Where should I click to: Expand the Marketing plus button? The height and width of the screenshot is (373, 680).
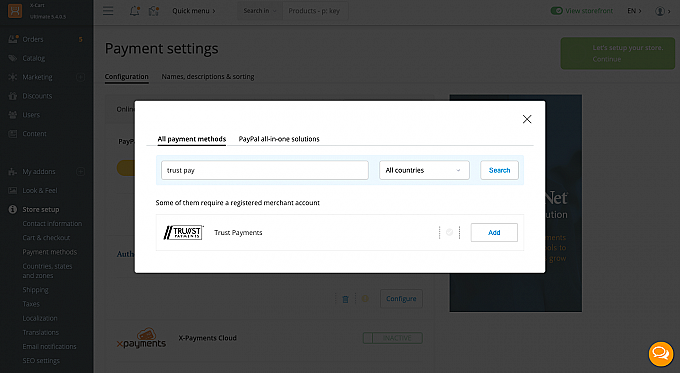(80, 77)
